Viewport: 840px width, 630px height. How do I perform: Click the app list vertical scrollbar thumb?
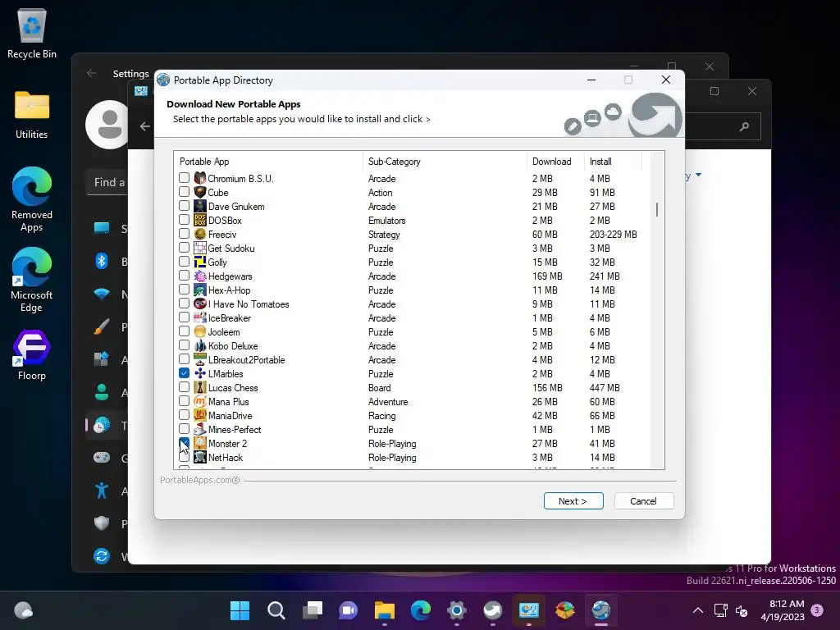point(657,209)
